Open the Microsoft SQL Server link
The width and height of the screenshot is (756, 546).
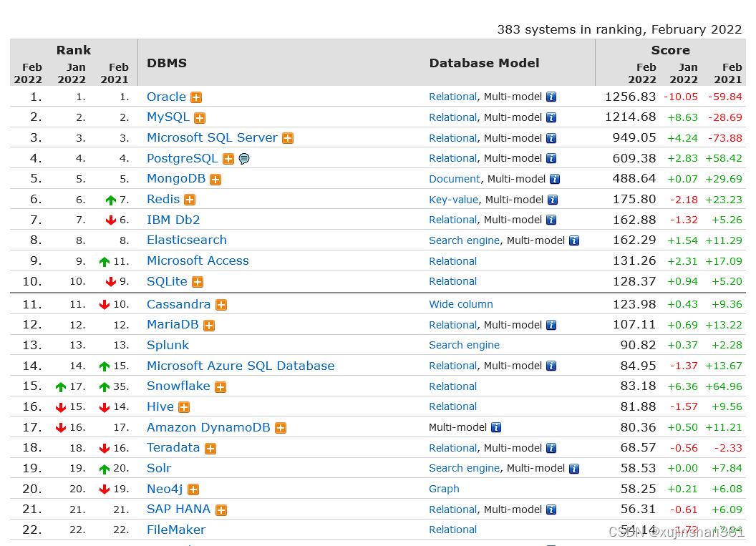tap(212, 138)
